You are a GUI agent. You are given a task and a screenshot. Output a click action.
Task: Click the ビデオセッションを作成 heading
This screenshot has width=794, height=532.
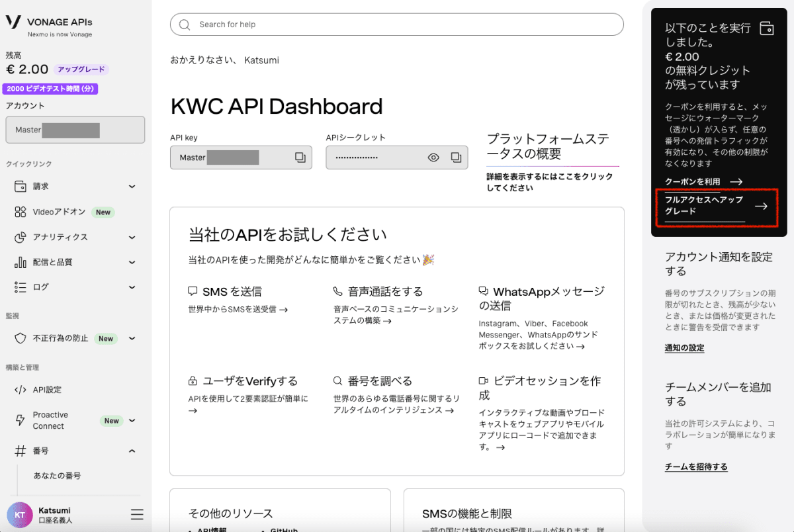pos(539,388)
